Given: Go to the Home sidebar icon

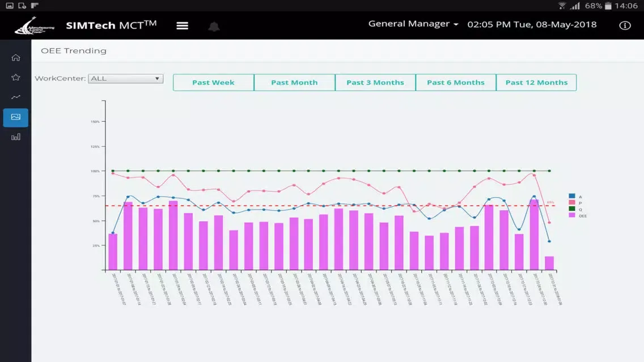Looking at the screenshot, I should 16,57.
